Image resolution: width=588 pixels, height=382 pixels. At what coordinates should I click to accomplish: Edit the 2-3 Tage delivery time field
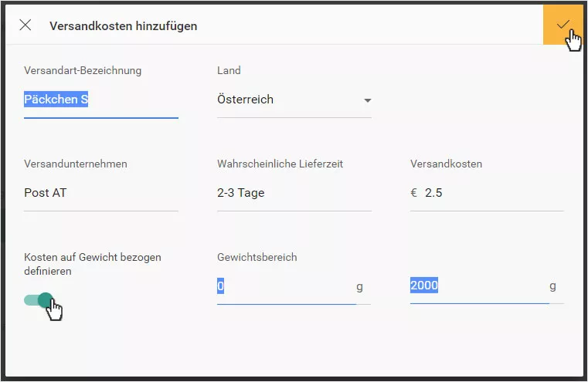click(294, 193)
